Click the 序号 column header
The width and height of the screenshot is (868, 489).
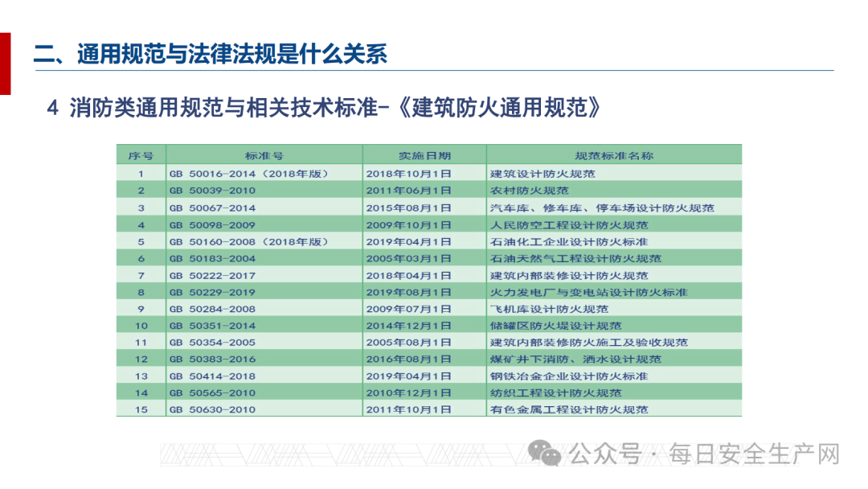[141, 155]
